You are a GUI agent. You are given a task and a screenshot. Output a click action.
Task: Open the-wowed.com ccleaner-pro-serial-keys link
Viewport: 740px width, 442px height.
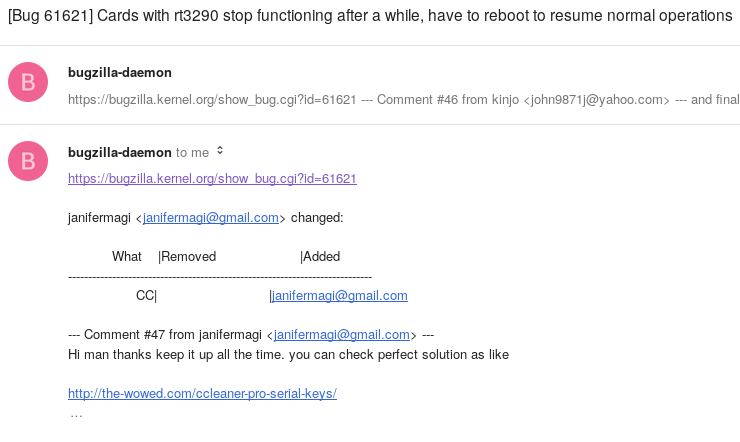202,393
